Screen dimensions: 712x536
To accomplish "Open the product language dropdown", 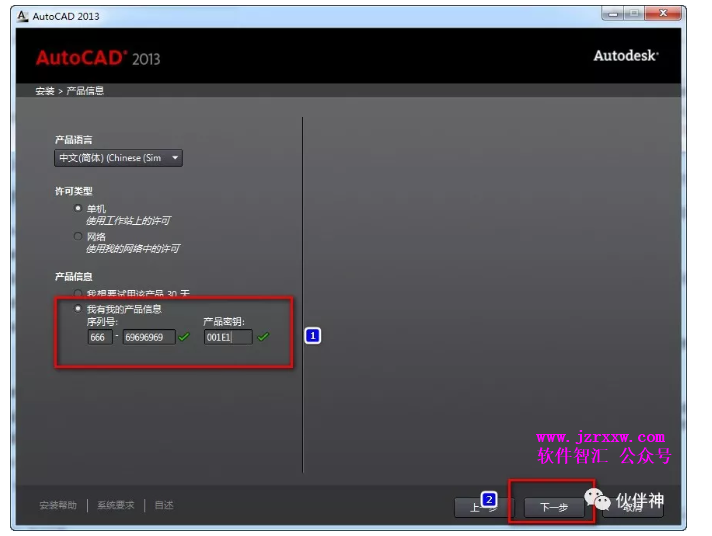I will click(118, 158).
